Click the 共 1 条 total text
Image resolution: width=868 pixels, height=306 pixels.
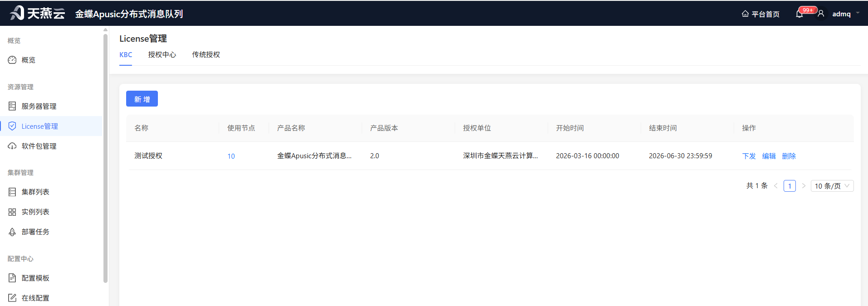tap(757, 186)
